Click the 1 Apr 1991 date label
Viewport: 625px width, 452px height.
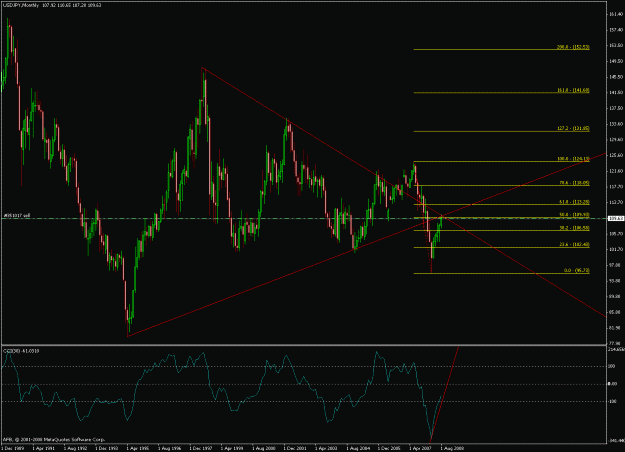(x=44, y=448)
